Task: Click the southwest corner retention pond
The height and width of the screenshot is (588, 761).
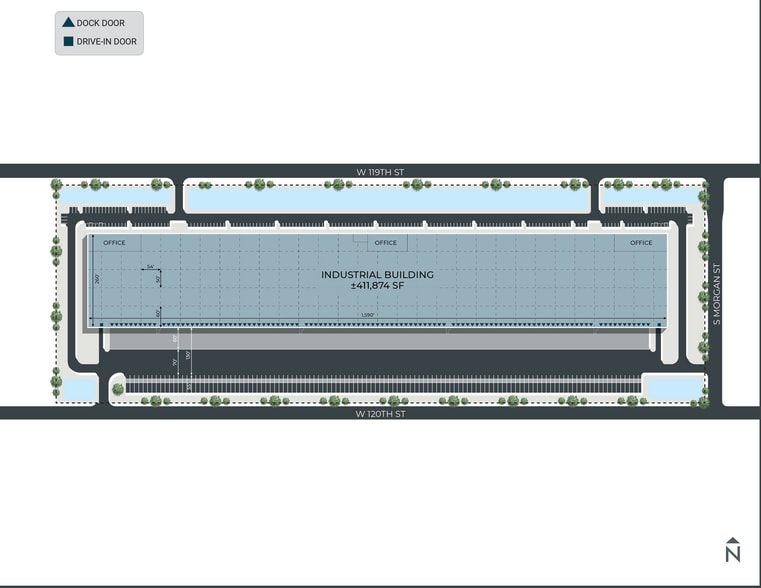Action: (x=78, y=386)
